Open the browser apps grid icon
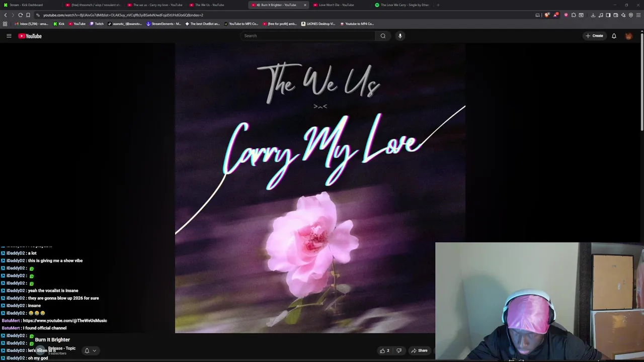 [5, 24]
